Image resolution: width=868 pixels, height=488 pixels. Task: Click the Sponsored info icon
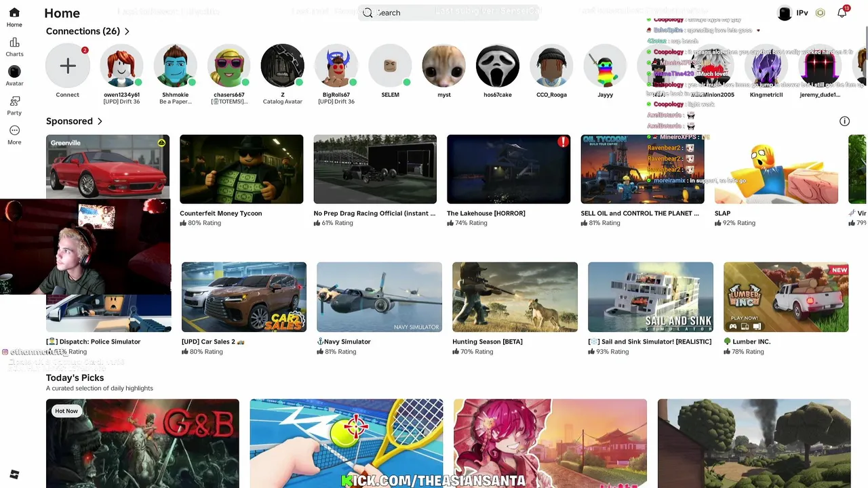point(844,121)
